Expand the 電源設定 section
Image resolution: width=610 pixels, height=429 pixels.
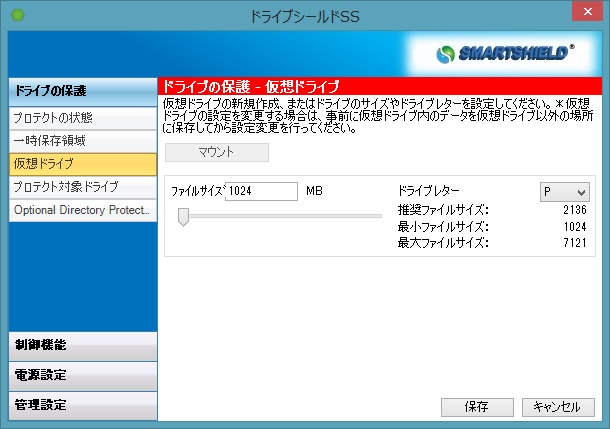pos(81,375)
